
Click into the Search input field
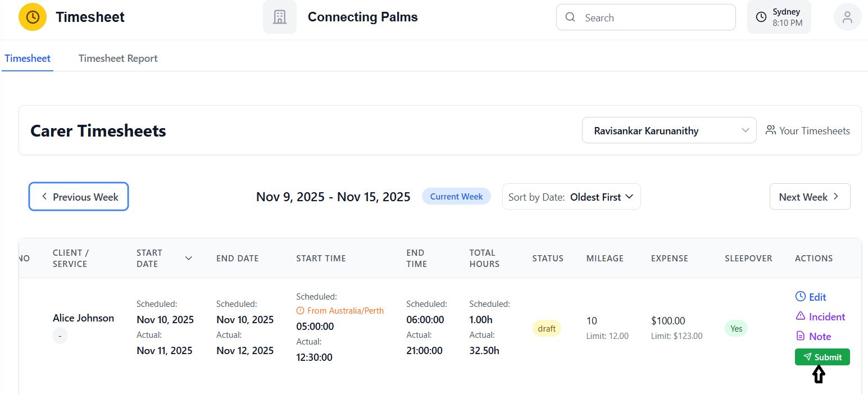pyautogui.click(x=655, y=17)
